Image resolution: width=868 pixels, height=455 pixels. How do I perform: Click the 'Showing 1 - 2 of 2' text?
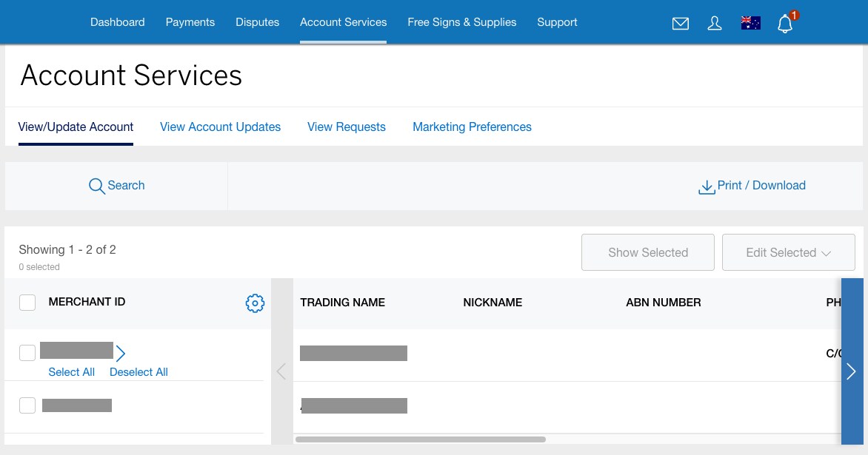[67, 250]
